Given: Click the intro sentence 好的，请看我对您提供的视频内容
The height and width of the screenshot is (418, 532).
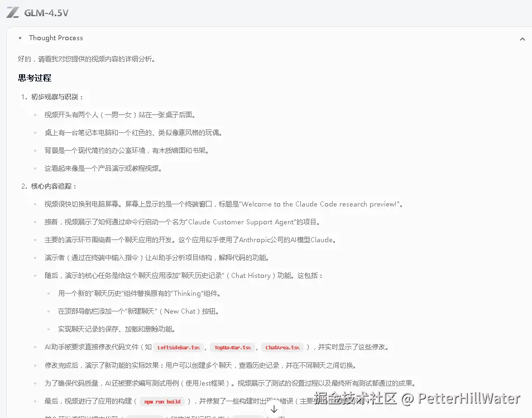Looking at the screenshot, I should (x=87, y=59).
